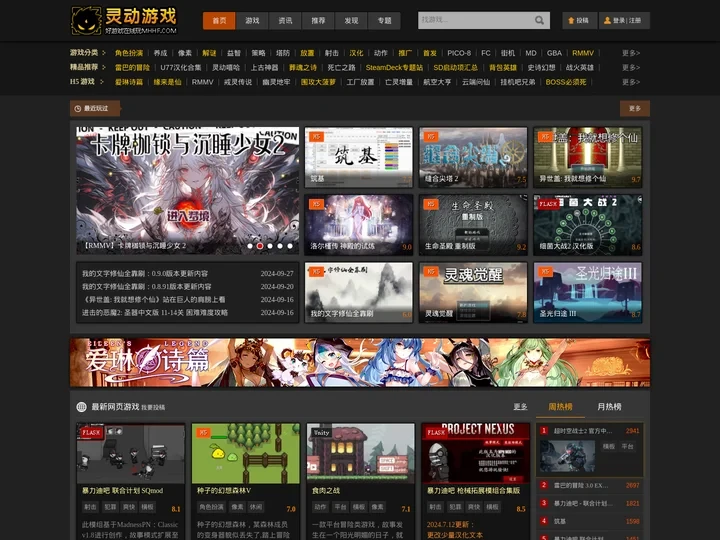
Task: Click 更多 beside 最新网页游戏
Action: 520,407
